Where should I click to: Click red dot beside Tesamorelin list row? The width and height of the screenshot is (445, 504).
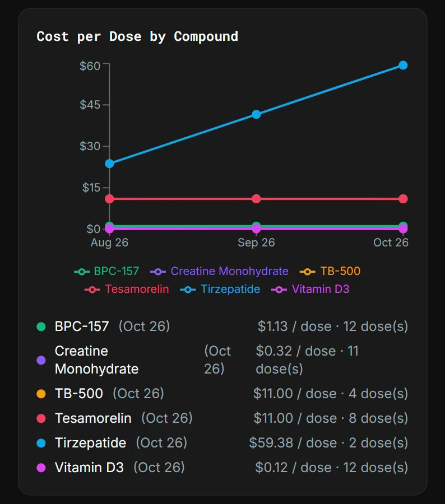41,418
